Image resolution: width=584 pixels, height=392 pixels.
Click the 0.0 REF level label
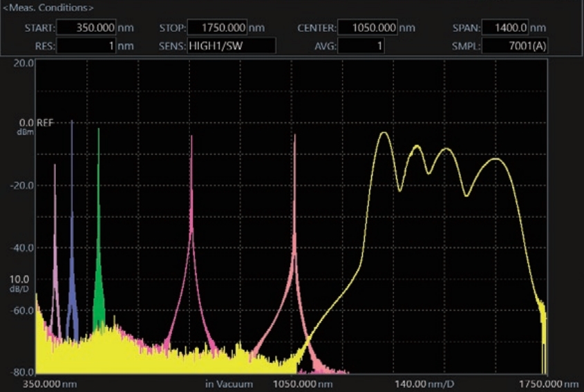coord(35,122)
